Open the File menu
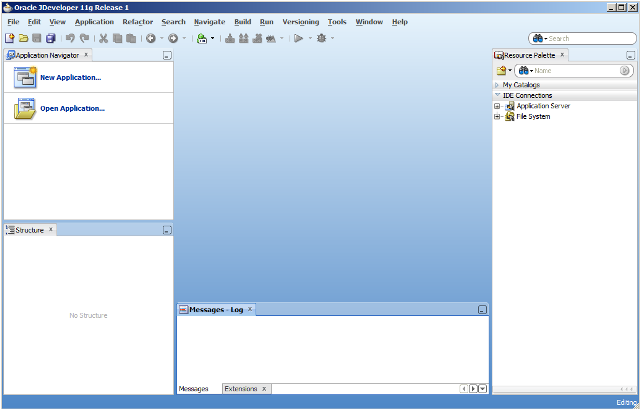640x409 pixels. (13, 22)
